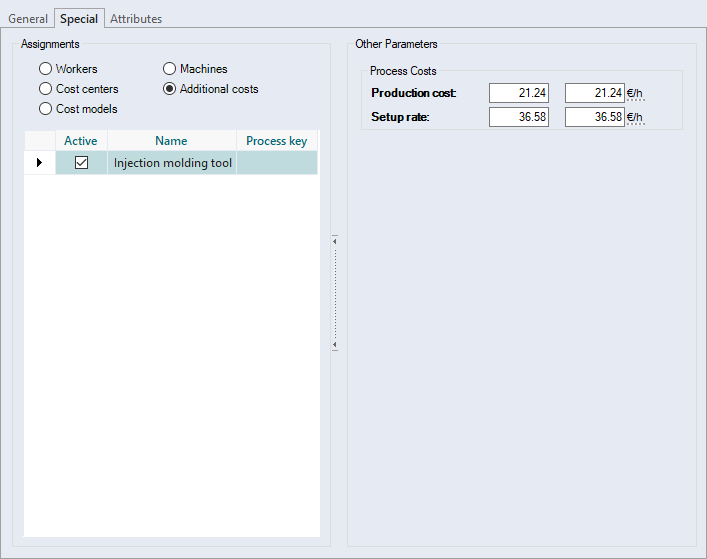This screenshot has width=707, height=559.
Task: Click the Process key column header
Action: tap(276, 141)
